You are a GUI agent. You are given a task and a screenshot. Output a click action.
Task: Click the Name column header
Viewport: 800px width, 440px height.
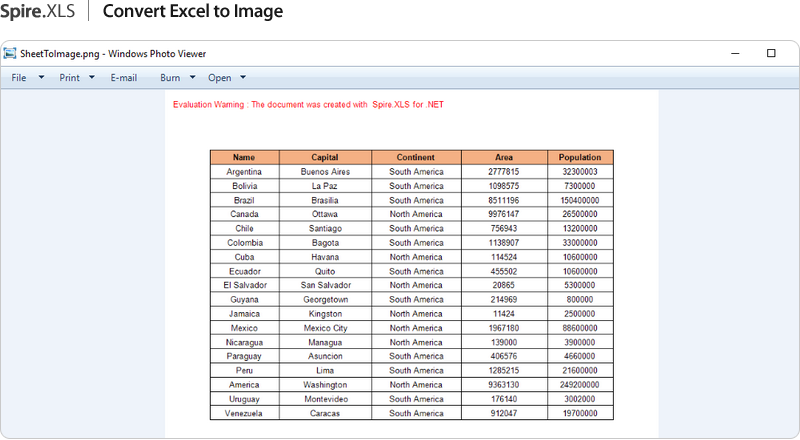click(x=244, y=157)
